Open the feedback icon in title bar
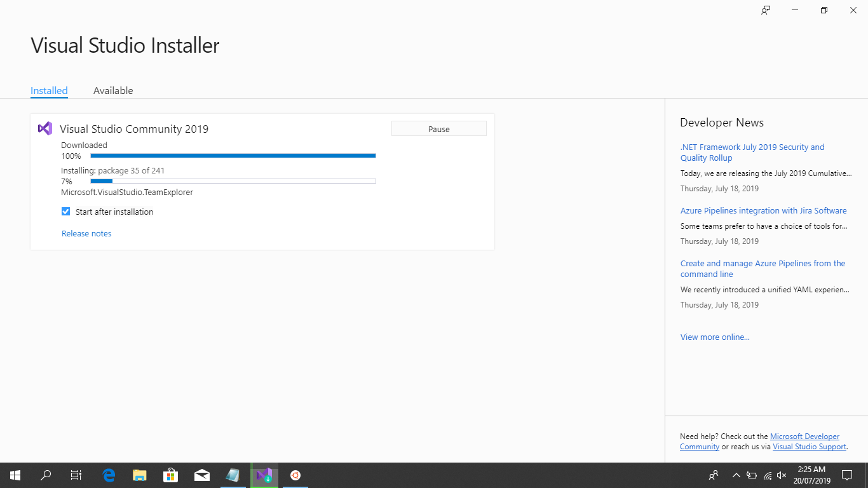The width and height of the screenshot is (868, 488). click(x=766, y=10)
